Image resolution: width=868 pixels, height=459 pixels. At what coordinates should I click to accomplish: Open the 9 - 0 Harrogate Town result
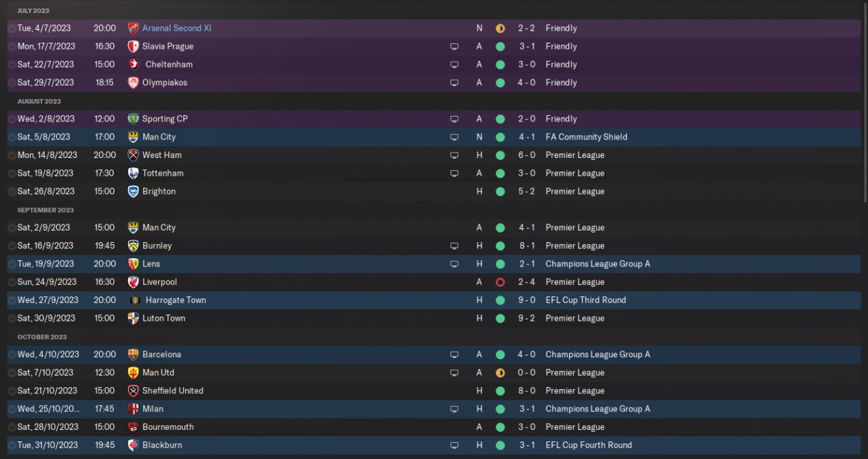pyautogui.click(x=526, y=300)
